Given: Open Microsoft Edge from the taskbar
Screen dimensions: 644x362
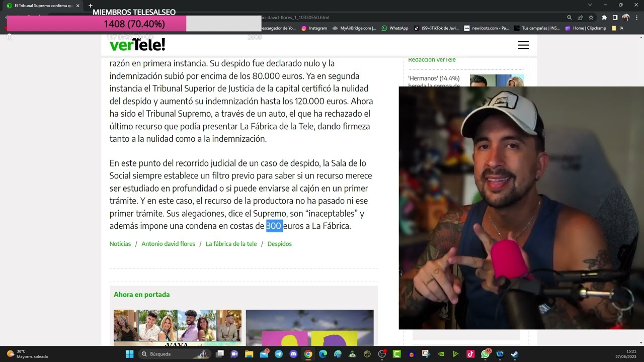Looking at the screenshot, I should 323,354.
